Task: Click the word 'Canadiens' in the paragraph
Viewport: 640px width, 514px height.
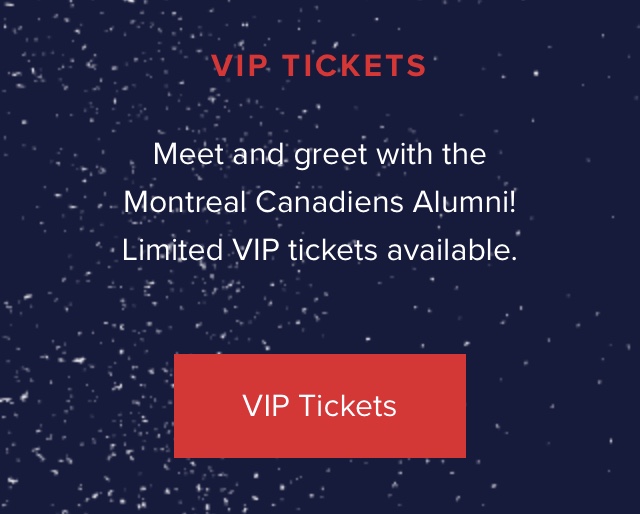Action: point(329,202)
